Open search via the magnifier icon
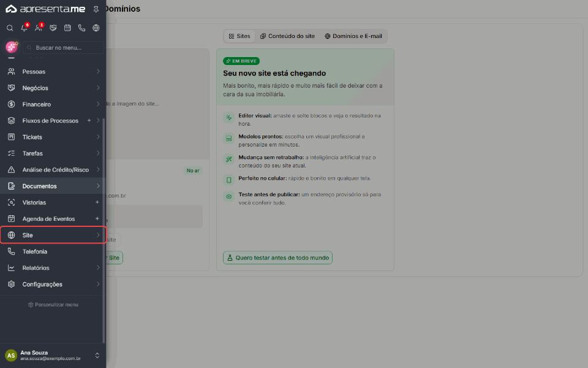588x368 pixels. (x=10, y=28)
